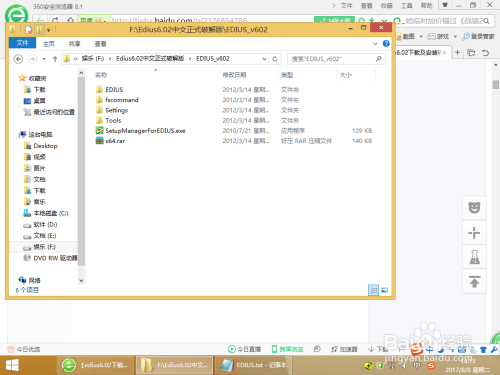Open the 工具 menu in 360 browser
The width and height of the screenshot is (500, 375).
tap(406, 6)
